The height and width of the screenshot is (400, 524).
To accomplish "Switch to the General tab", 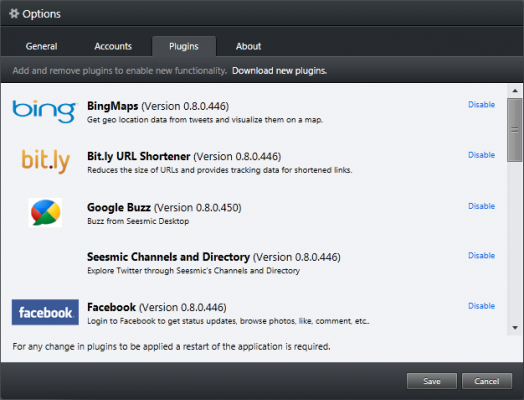I will tap(41, 46).
